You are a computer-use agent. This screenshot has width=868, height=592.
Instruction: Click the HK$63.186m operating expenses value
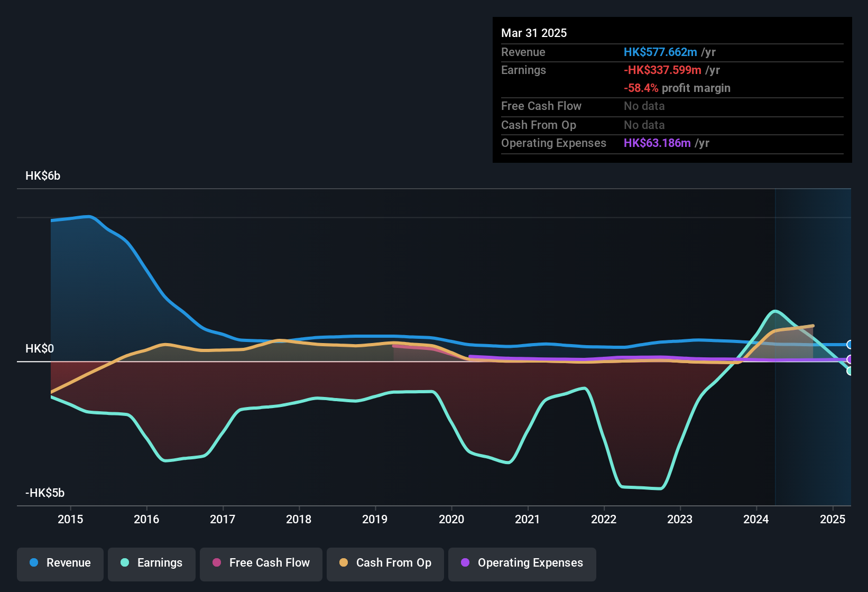tap(657, 143)
